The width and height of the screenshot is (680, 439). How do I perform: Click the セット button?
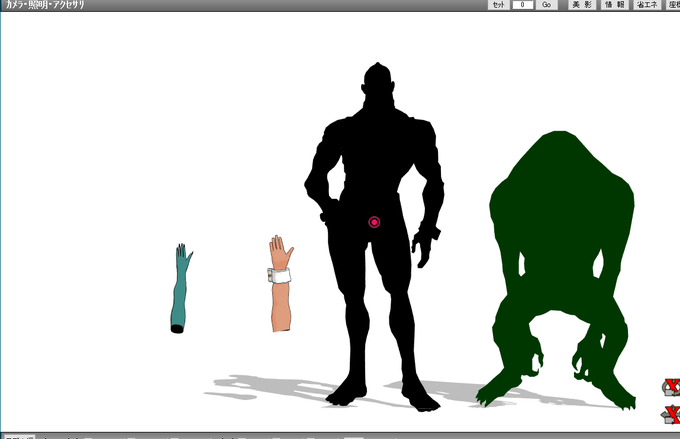click(499, 5)
